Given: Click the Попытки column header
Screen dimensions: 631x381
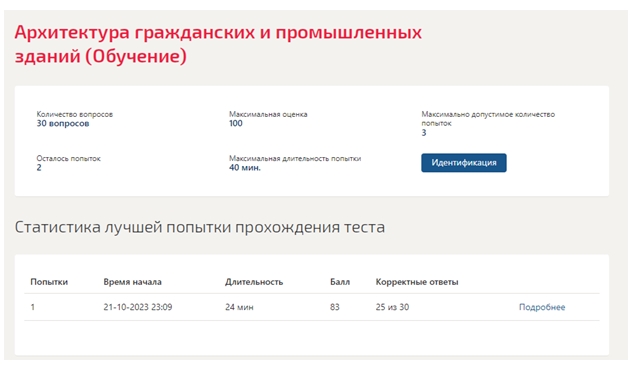Looking at the screenshot, I should [49, 282].
